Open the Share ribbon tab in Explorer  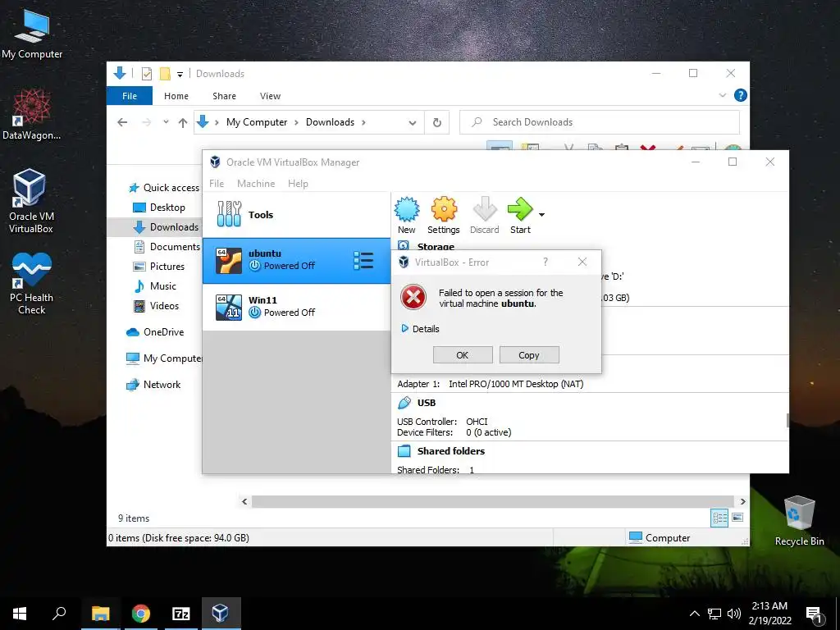pyautogui.click(x=224, y=96)
